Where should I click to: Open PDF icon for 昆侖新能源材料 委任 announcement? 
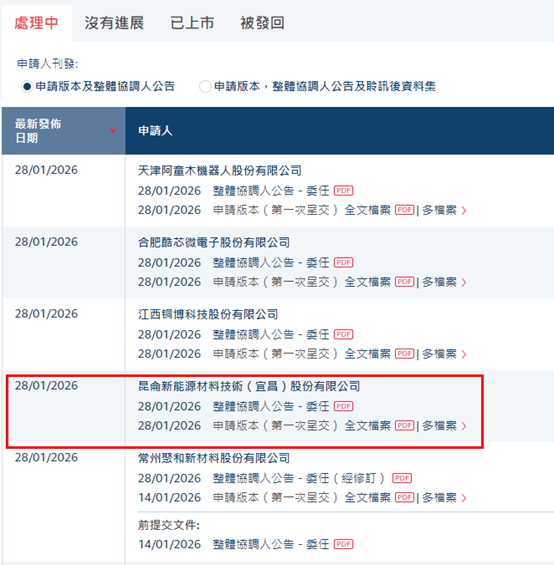point(344,406)
